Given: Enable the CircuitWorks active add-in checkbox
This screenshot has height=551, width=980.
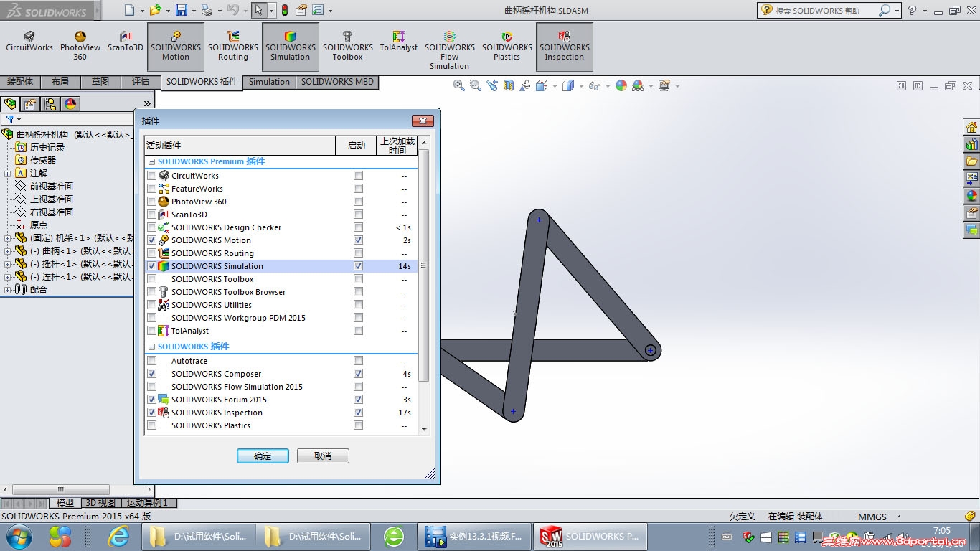Looking at the screenshot, I should [x=151, y=176].
